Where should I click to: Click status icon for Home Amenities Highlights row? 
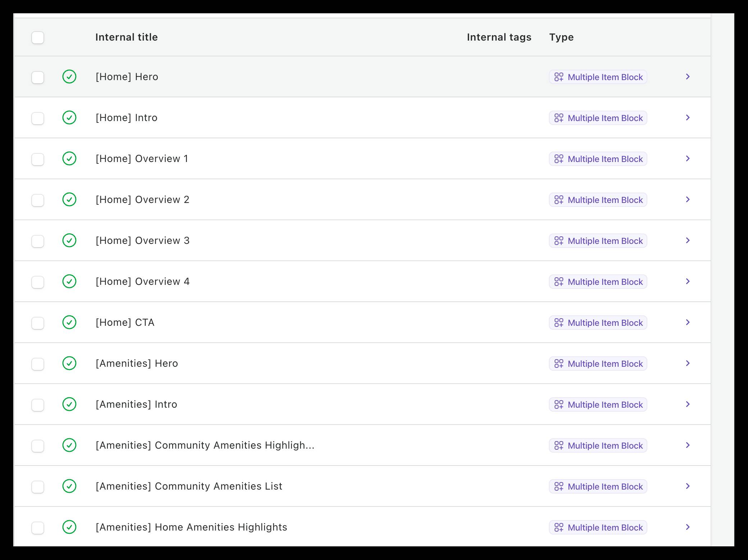[69, 527]
